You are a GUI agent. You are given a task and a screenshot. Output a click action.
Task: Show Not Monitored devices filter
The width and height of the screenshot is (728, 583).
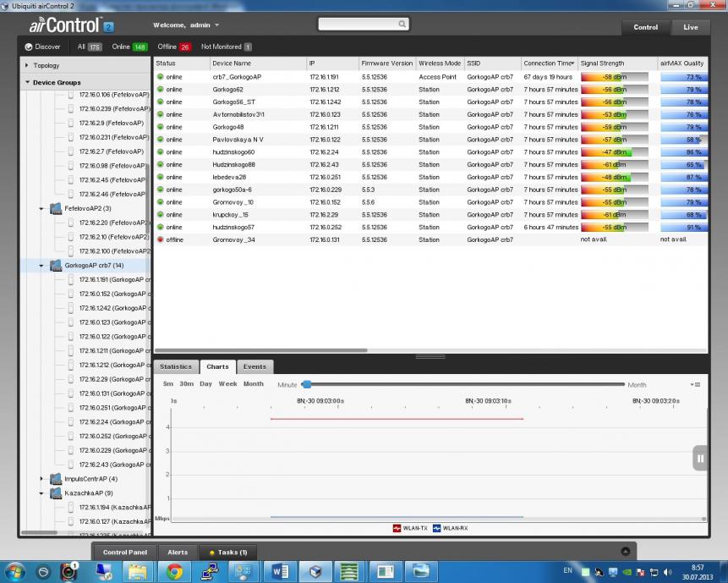(226, 47)
